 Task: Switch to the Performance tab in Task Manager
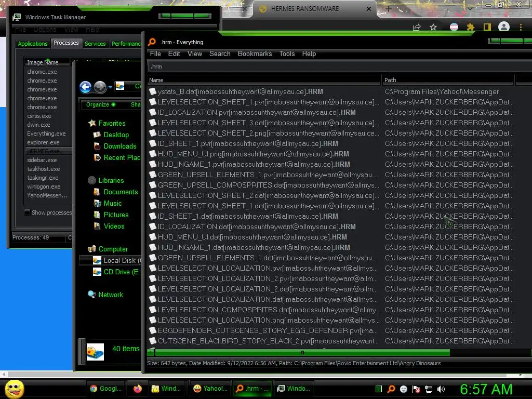click(126, 44)
